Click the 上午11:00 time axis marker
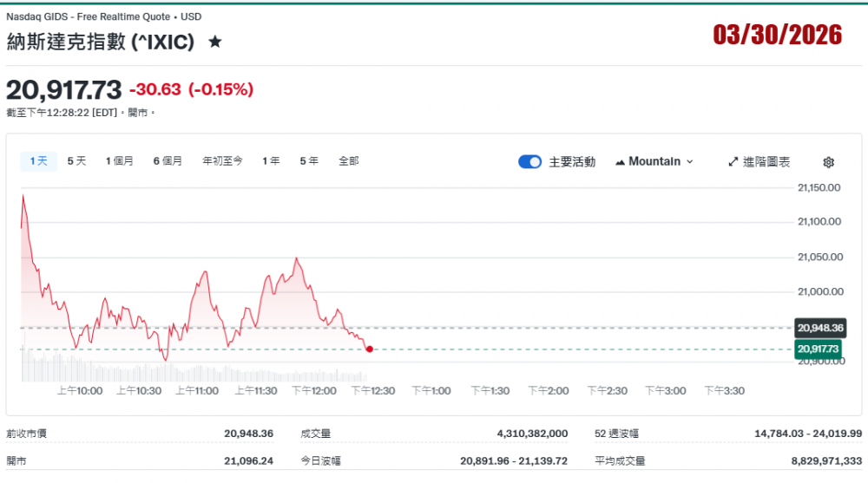Viewport: 868px width, 483px height. click(x=197, y=391)
